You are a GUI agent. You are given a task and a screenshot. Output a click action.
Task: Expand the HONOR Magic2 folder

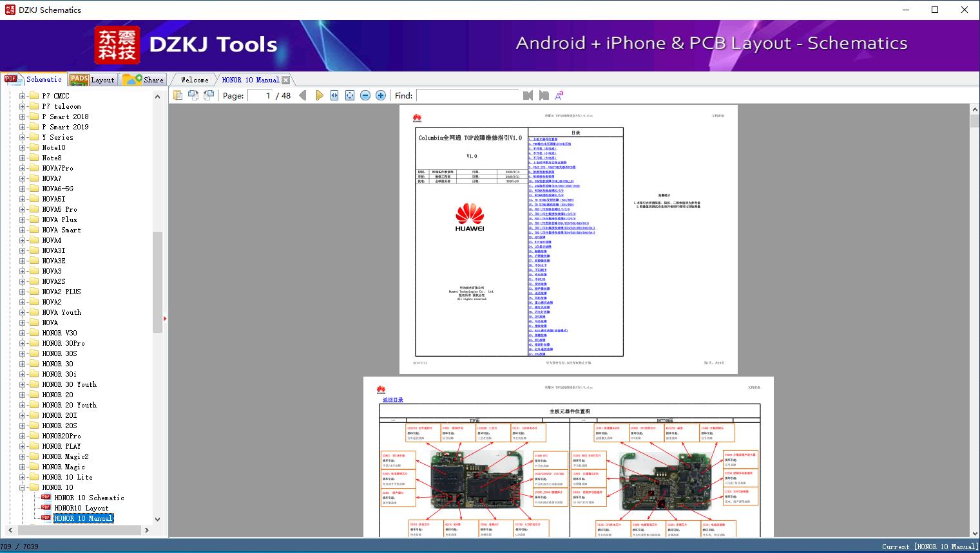(23, 456)
